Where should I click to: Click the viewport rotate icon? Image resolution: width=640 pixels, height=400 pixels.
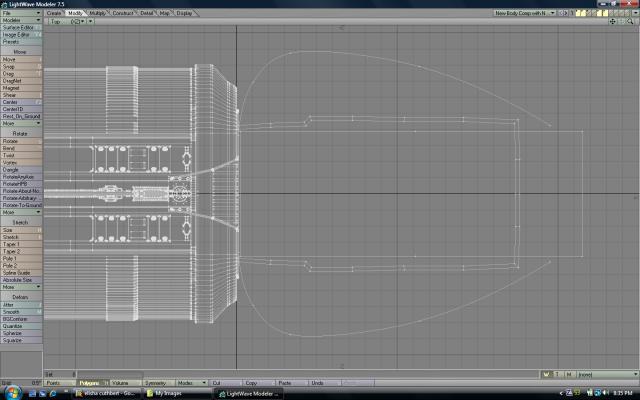(619, 21)
